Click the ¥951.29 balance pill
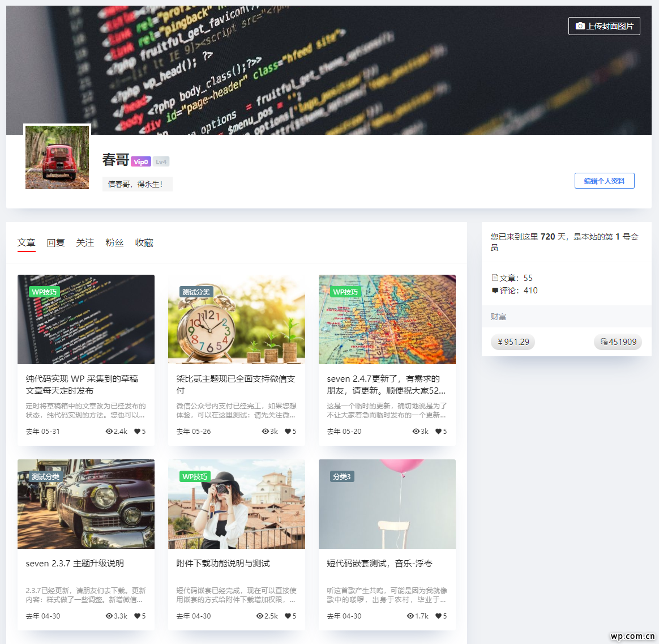 coord(513,342)
